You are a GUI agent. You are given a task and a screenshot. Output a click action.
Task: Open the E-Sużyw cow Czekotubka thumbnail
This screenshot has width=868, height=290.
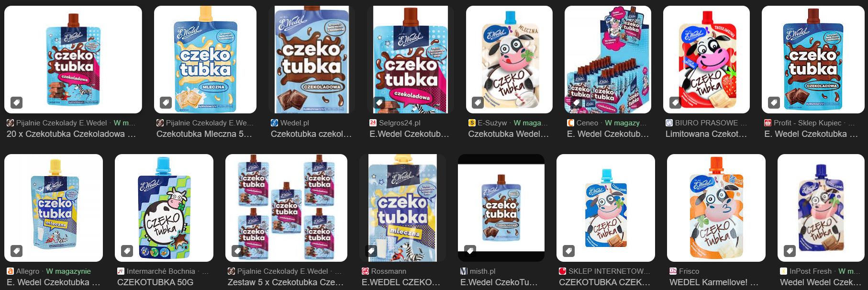click(x=509, y=59)
